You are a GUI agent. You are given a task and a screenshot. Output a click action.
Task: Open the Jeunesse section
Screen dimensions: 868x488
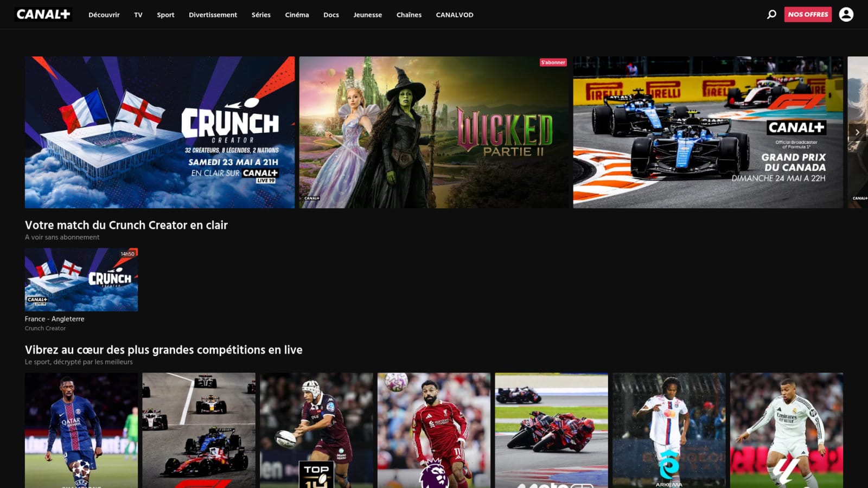coord(367,15)
